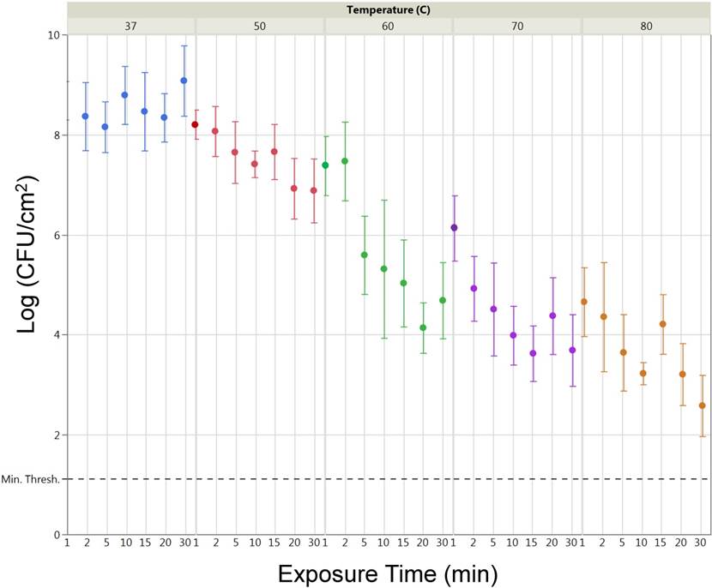Select green 60°C data point at 15 min

[403, 283]
